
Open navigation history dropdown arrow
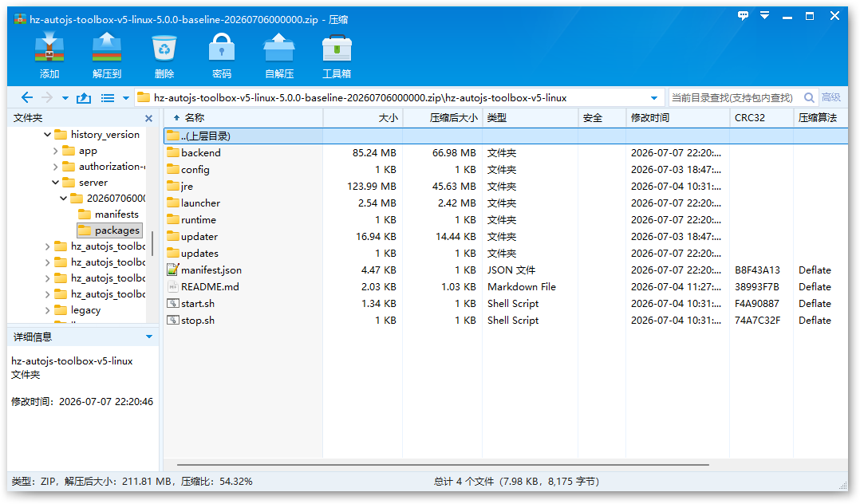click(65, 98)
